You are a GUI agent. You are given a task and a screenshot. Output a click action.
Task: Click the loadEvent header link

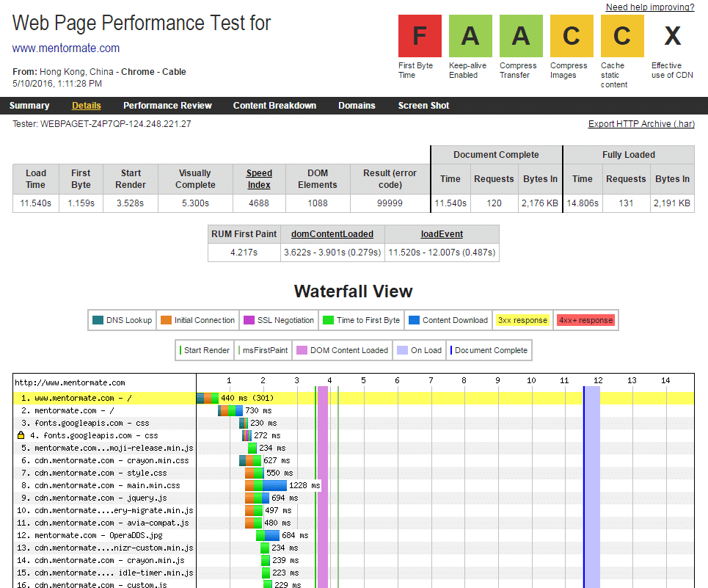click(442, 234)
